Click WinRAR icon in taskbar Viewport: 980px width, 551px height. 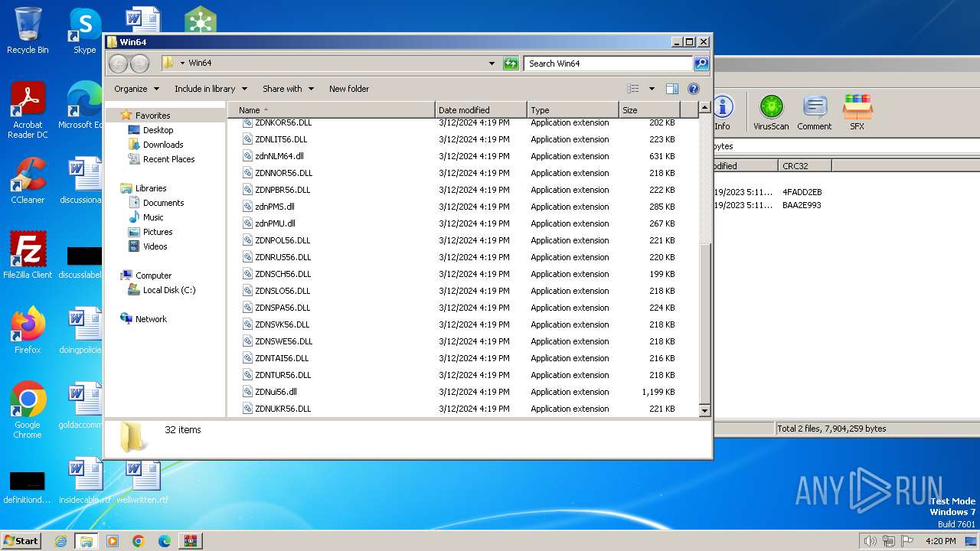click(x=191, y=541)
